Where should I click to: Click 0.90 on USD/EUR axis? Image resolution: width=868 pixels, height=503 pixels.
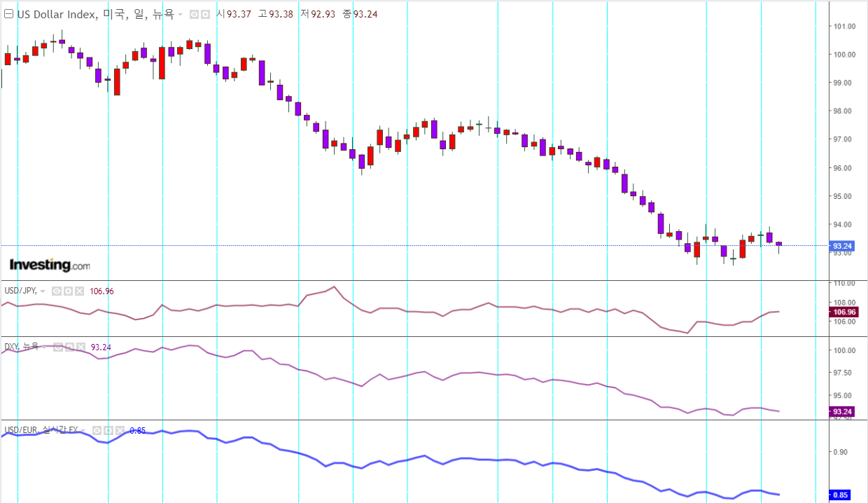tap(841, 453)
